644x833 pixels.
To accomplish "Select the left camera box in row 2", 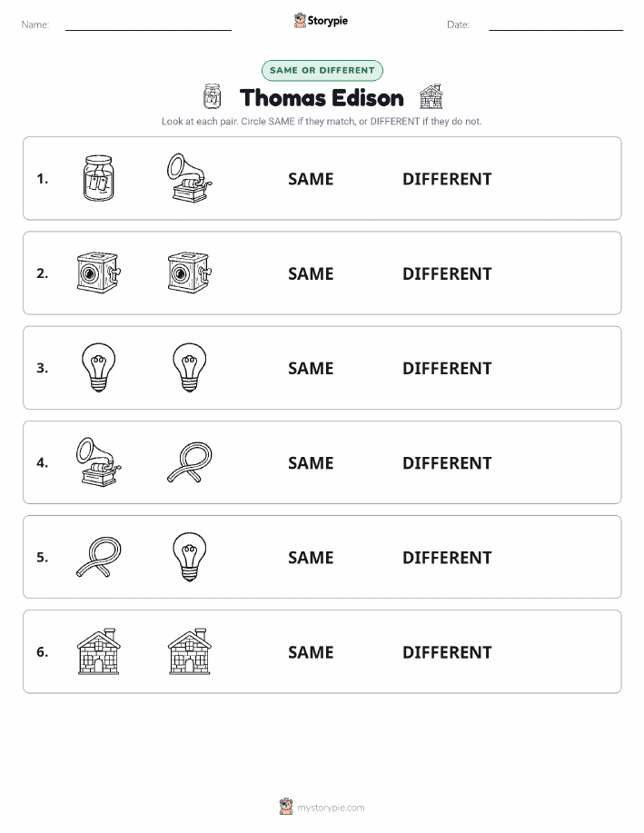I will coord(98,273).
